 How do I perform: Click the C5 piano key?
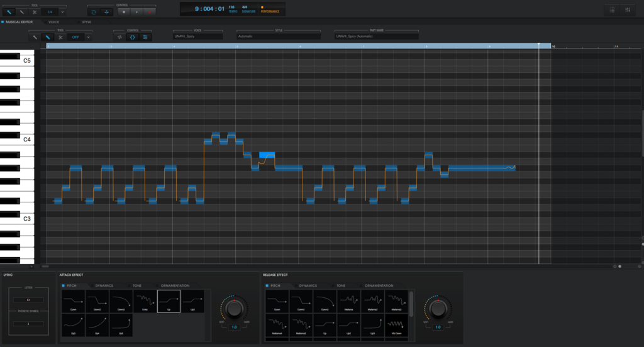[x=27, y=61]
